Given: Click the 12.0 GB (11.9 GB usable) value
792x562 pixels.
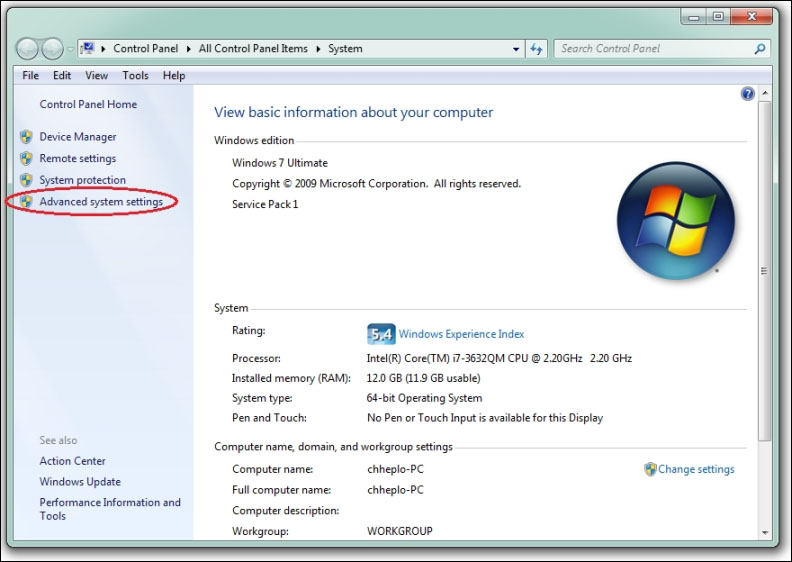Looking at the screenshot, I should [423, 378].
